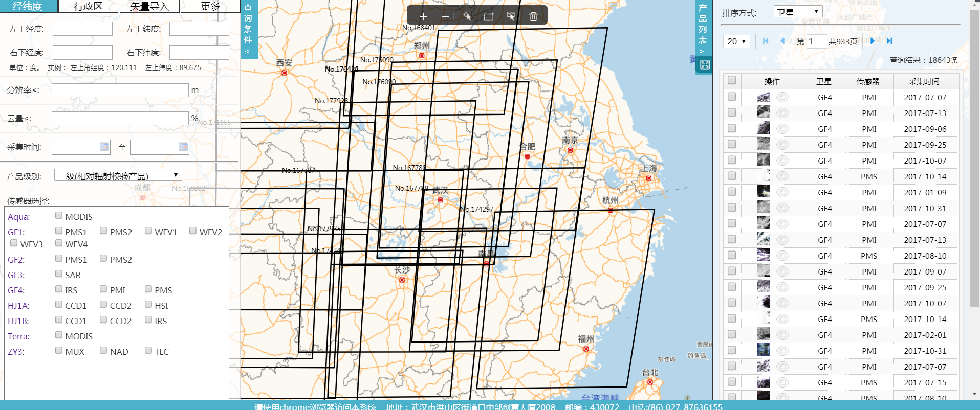This screenshot has width=980, height=410.
Task: Toggle fullscreen map icon under product list tab
Action: pyautogui.click(x=705, y=64)
